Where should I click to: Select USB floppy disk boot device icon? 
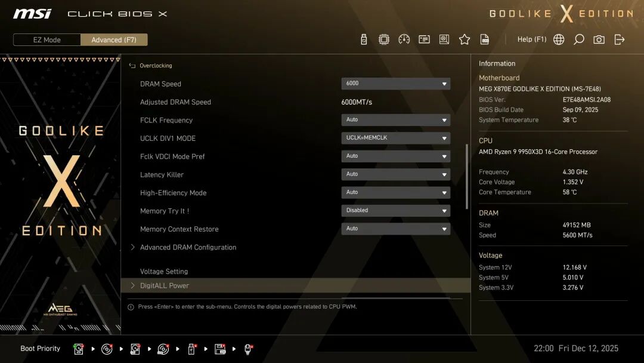219,349
